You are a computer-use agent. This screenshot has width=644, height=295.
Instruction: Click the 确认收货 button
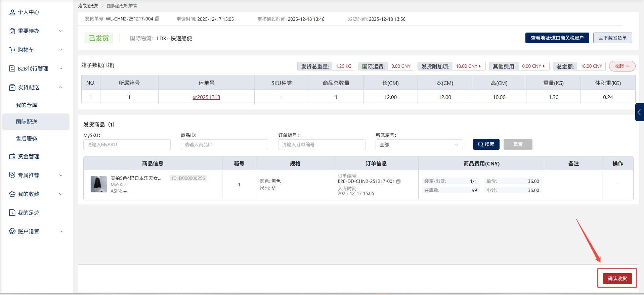617,279
